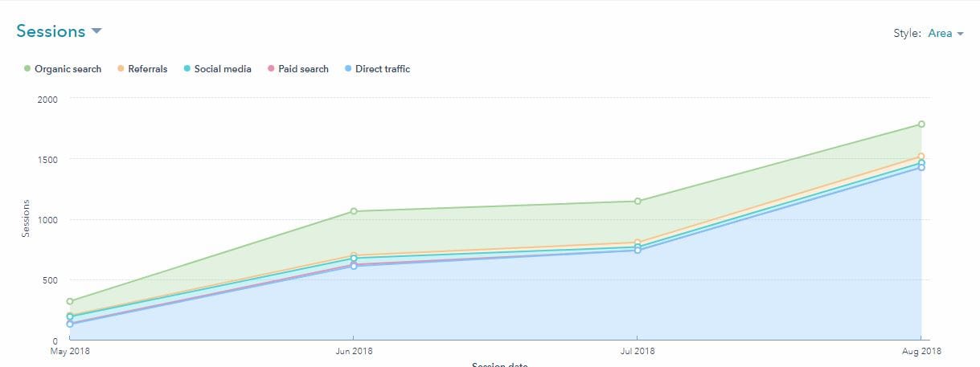
Task: Click the Referrals data point at Aug 2018
Action: (921, 157)
